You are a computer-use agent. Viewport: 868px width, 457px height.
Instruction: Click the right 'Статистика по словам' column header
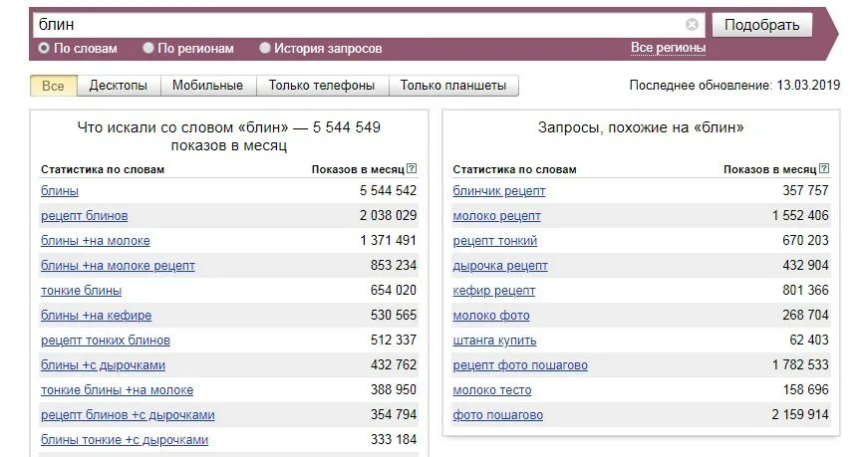click(515, 170)
